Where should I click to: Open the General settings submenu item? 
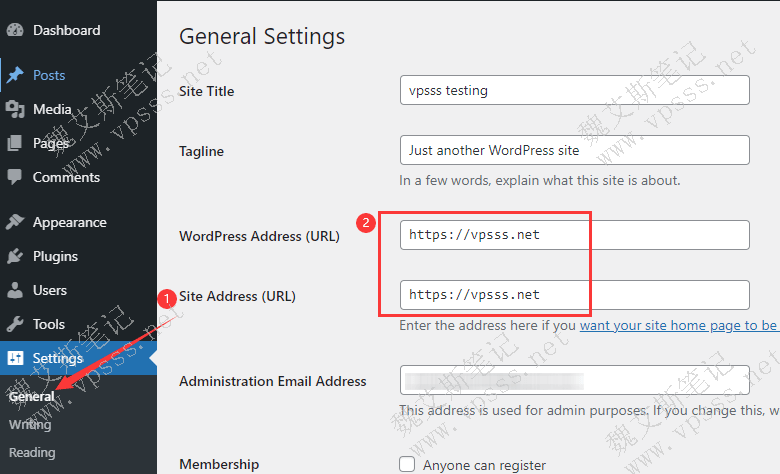(32, 397)
